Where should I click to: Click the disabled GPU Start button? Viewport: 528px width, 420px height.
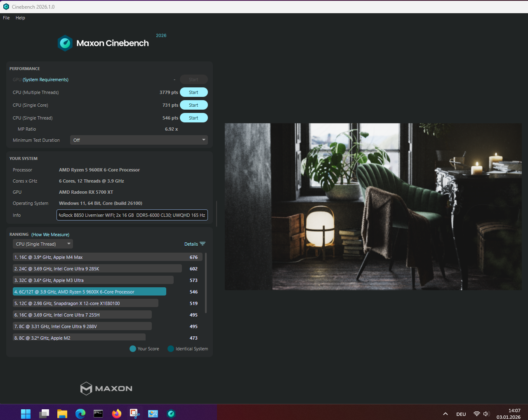point(193,80)
